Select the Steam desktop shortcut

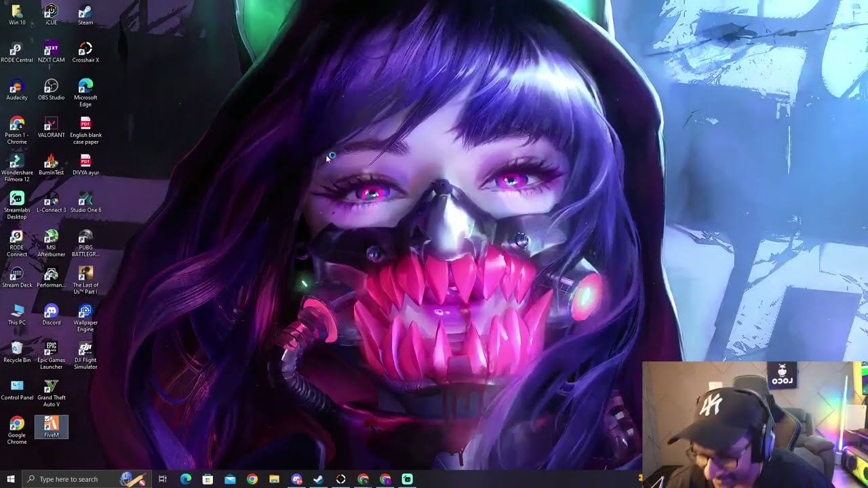(x=85, y=15)
